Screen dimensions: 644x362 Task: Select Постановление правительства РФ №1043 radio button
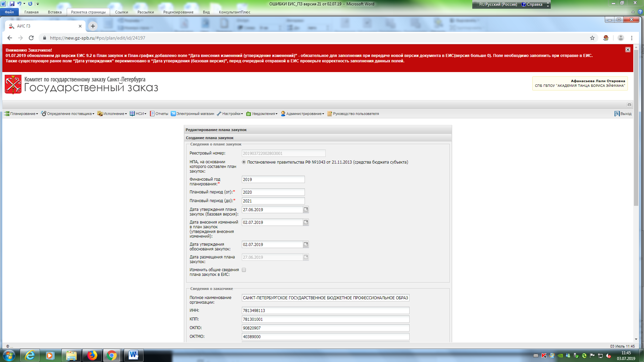244,162
